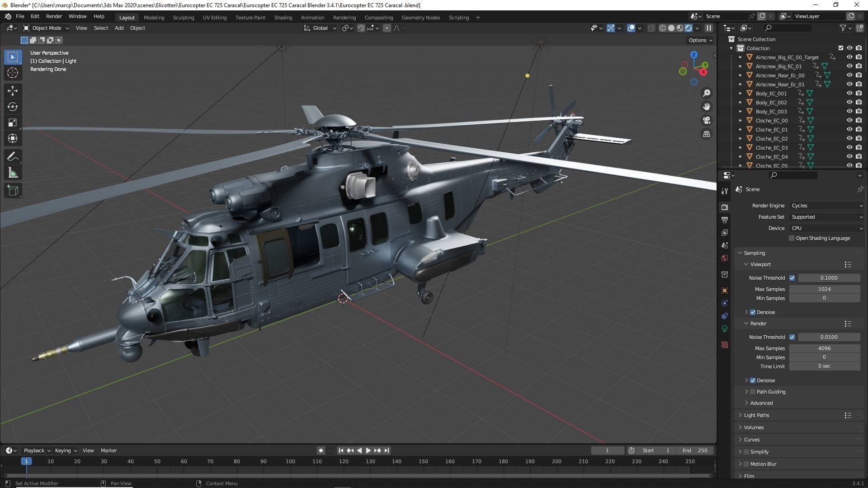Expand Cloche_EC_00 in outliner

pyautogui.click(x=741, y=121)
